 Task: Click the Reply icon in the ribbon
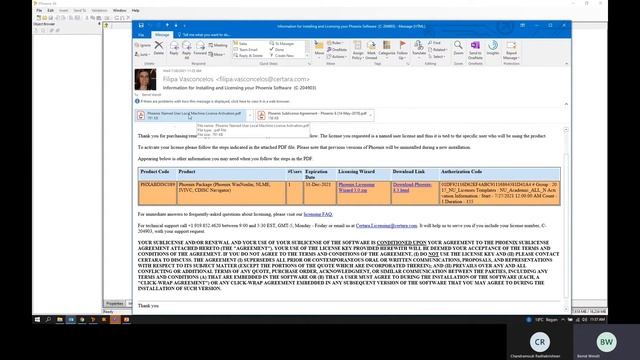pos(174,48)
